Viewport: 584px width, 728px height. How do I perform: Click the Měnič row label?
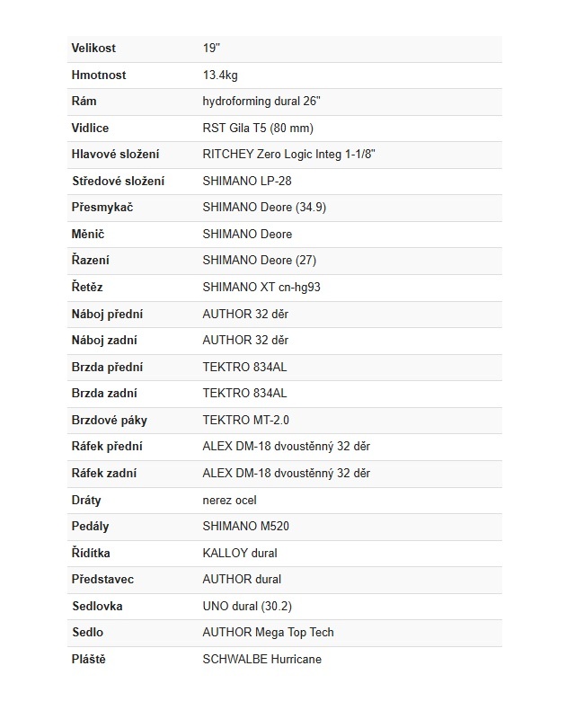90,235
